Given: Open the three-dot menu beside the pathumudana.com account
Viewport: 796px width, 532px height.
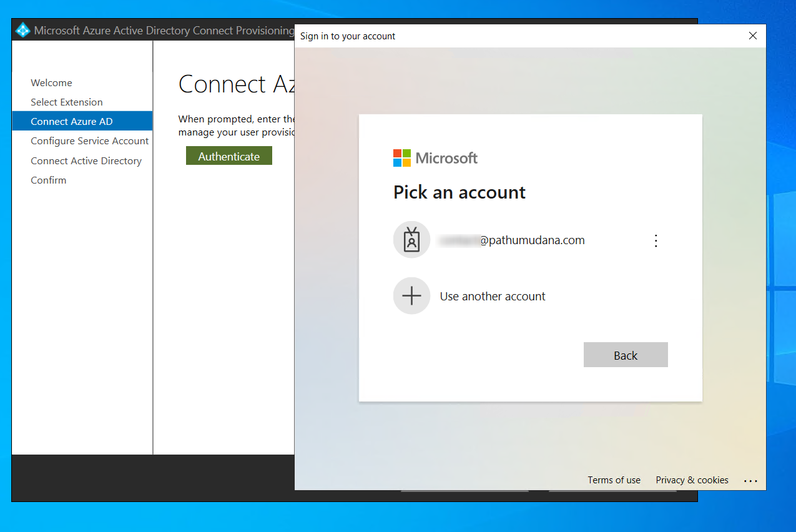Looking at the screenshot, I should point(656,240).
